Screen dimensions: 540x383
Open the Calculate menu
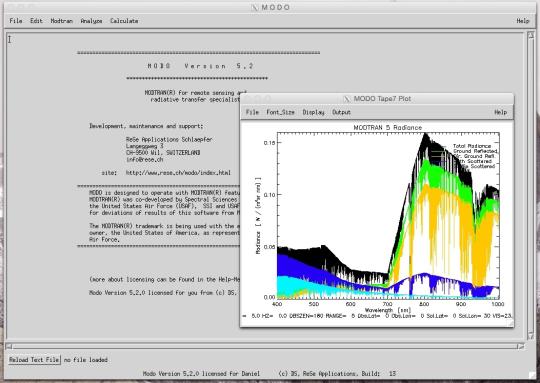(x=124, y=21)
